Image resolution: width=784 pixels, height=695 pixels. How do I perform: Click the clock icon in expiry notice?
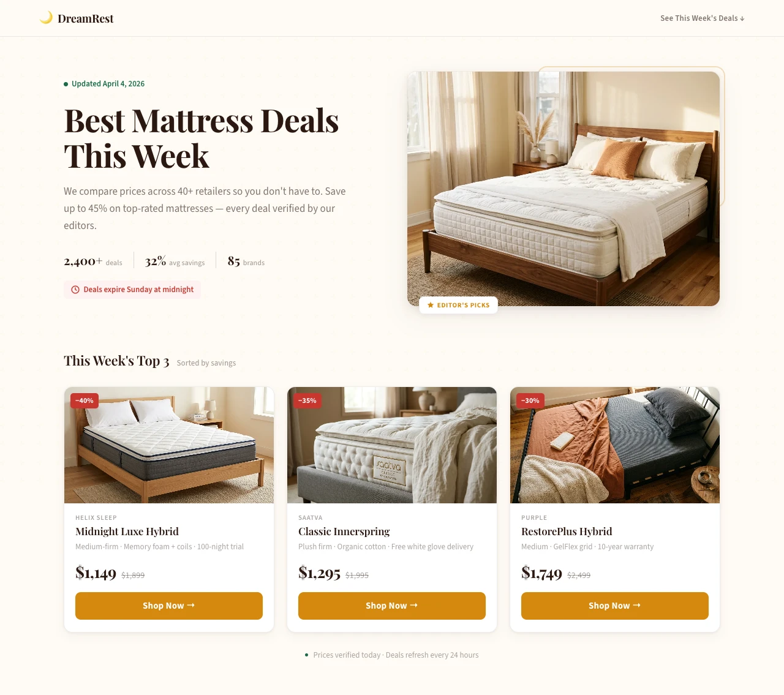click(x=75, y=290)
